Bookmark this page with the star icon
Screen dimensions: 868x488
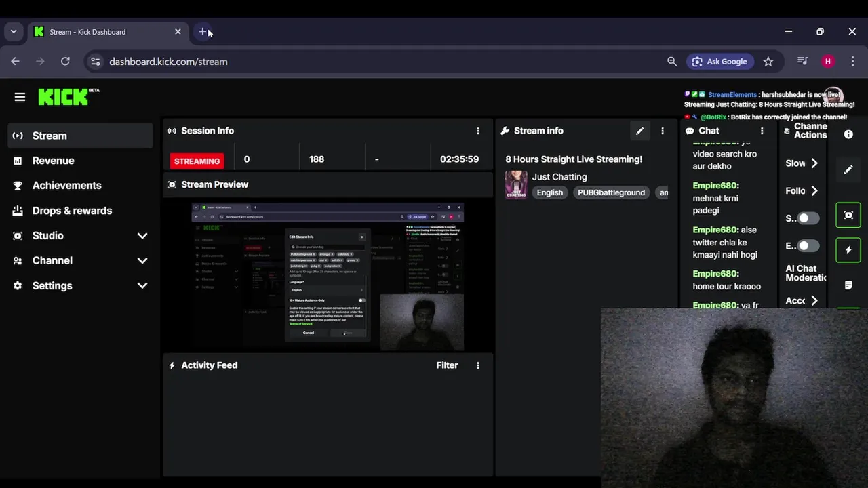(768, 61)
